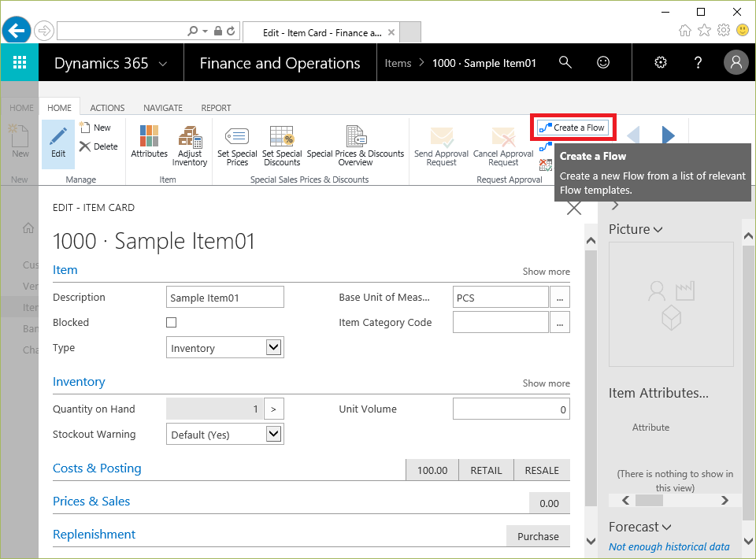Click Delete in the Manage group
This screenshot has height=559, width=756.
click(98, 146)
